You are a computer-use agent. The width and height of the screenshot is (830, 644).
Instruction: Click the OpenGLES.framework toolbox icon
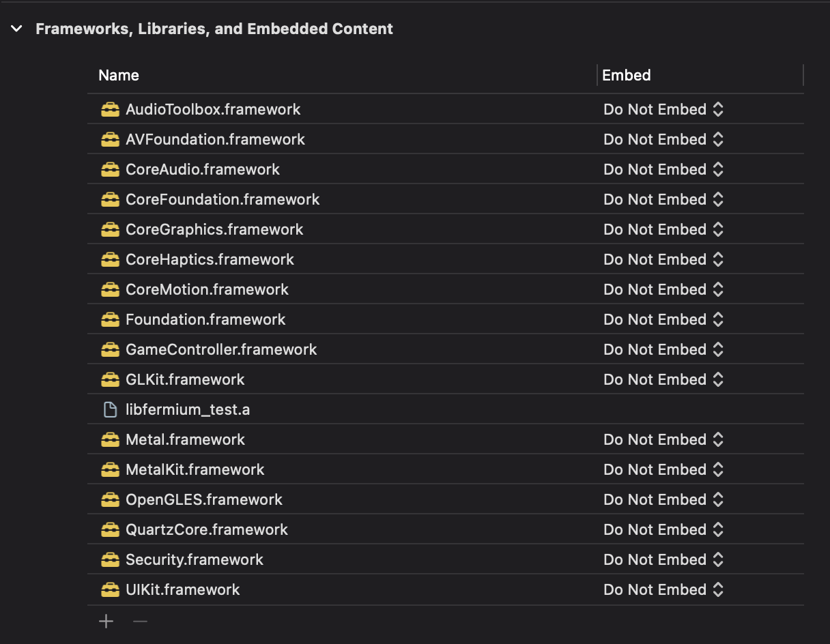click(110, 499)
